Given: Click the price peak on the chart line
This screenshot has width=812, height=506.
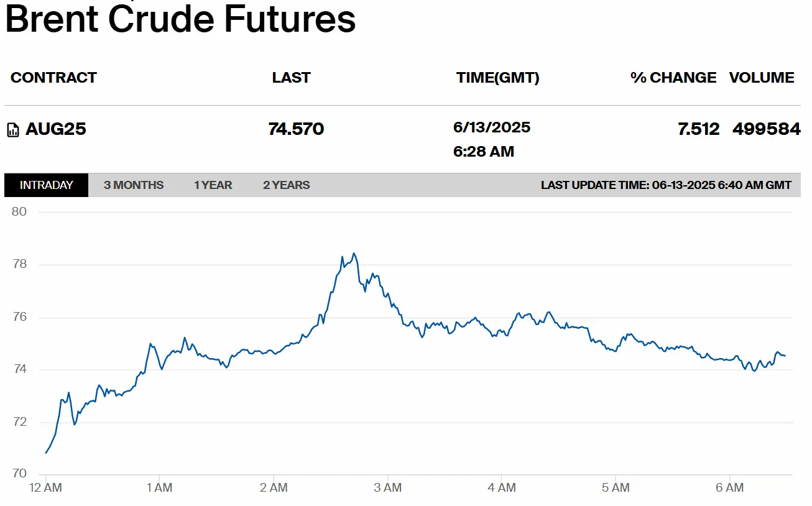Looking at the screenshot, I should click(x=353, y=253).
